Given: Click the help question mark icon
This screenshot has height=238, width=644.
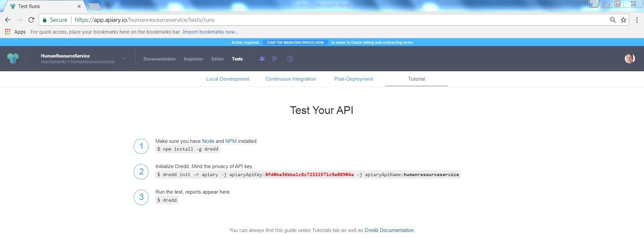Looking at the screenshot, I should [290, 59].
